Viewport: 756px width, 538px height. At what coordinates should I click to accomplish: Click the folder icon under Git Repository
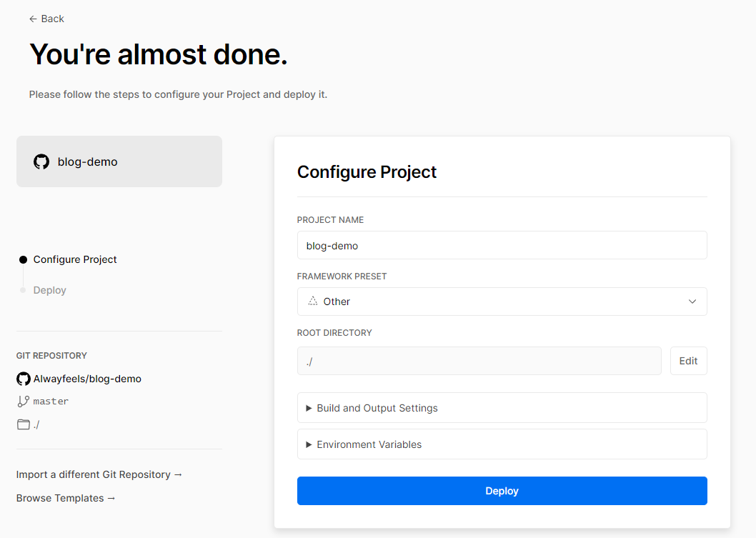[24, 424]
